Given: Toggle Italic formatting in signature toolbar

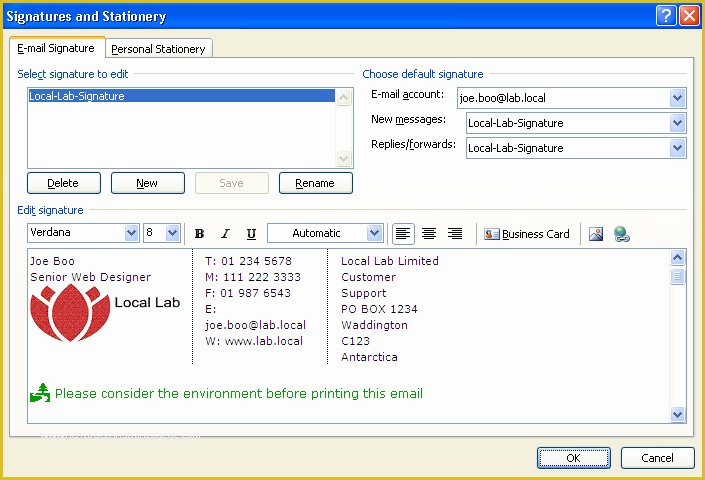Looking at the screenshot, I should pyautogui.click(x=225, y=234).
